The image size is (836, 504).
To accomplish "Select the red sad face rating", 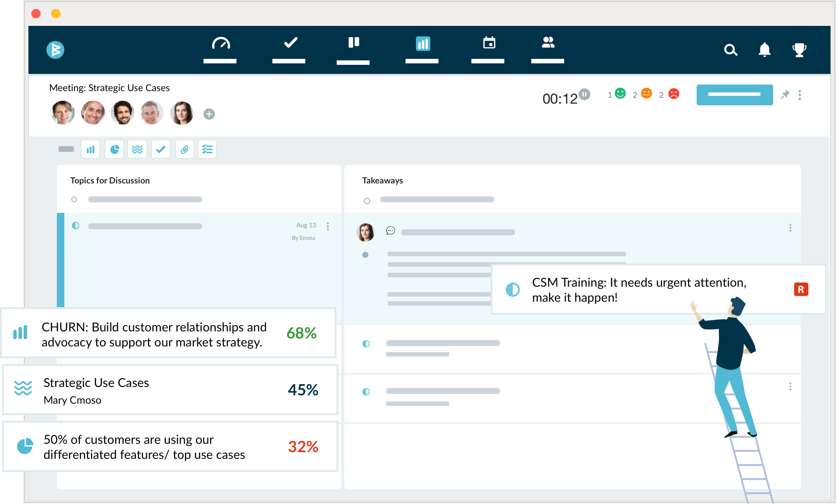I will pyautogui.click(x=673, y=94).
